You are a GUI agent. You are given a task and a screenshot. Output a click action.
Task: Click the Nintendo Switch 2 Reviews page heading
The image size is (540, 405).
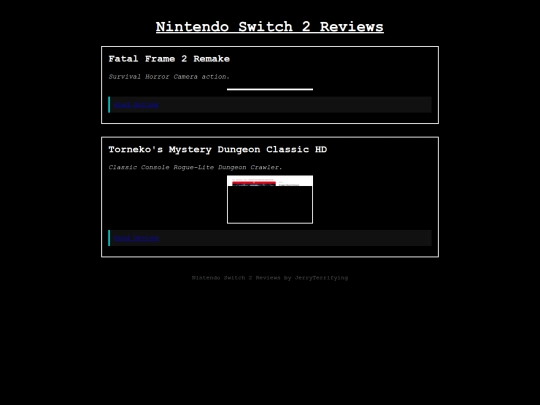[x=270, y=27]
